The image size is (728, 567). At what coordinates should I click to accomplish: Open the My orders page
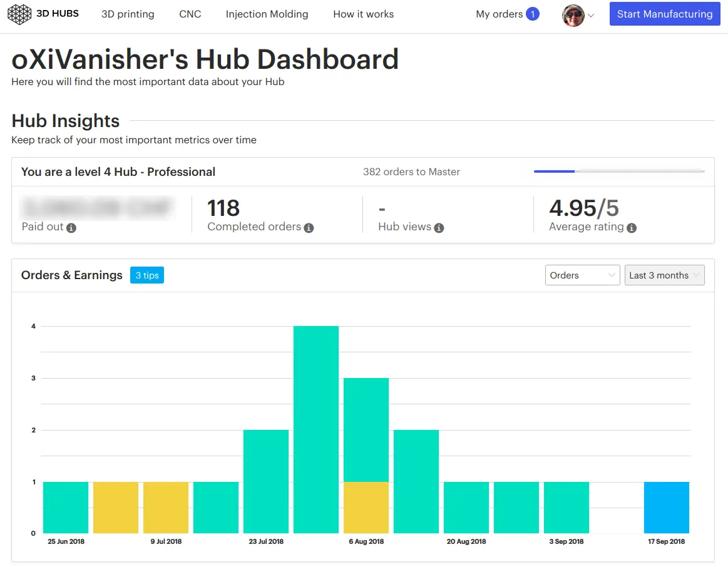pos(500,13)
